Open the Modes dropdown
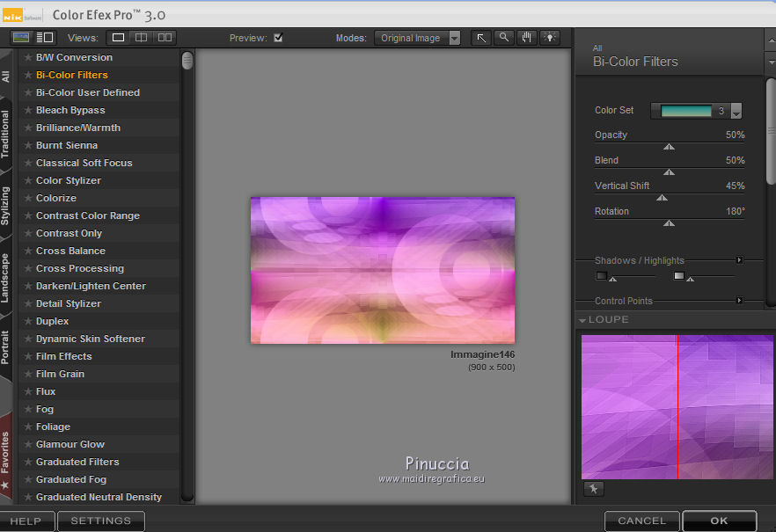 tap(418, 38)
